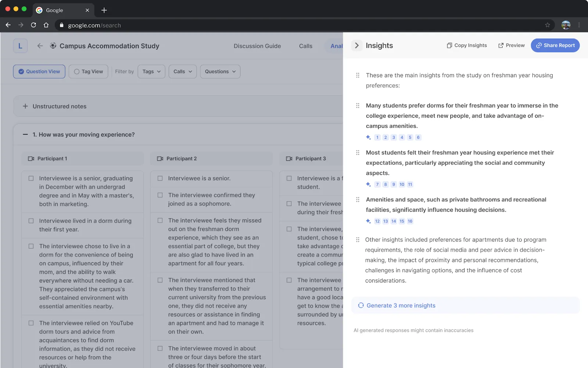Click the Participant 3 video icon
The height and width of the screenshot is (368, 588).
289,159
